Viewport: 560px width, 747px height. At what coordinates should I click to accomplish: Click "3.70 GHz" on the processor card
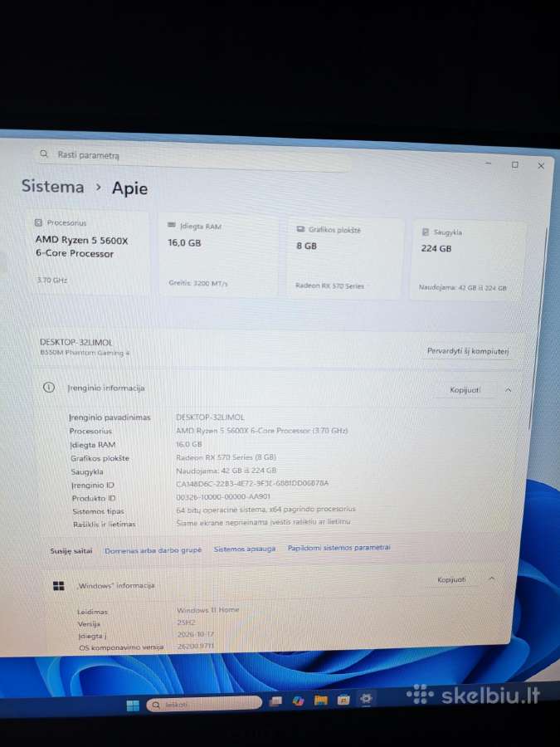52,281
